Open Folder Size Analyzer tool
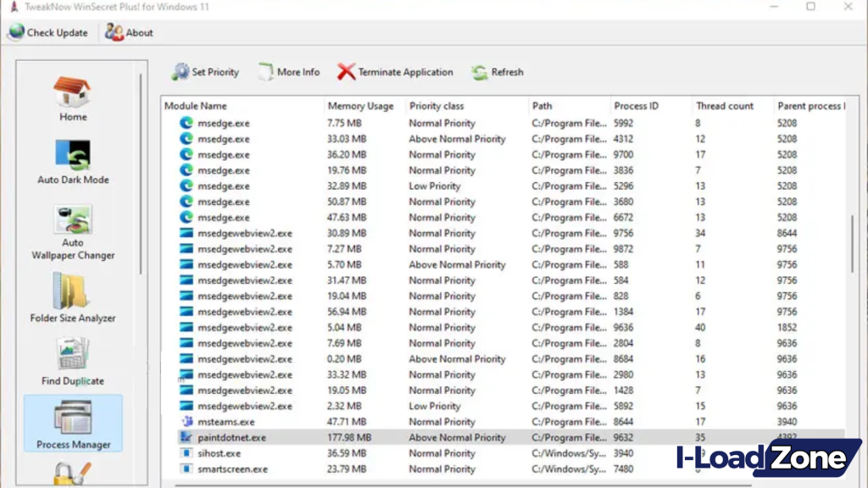This screenshot has height=488, width=868. [x=73, y=297]
